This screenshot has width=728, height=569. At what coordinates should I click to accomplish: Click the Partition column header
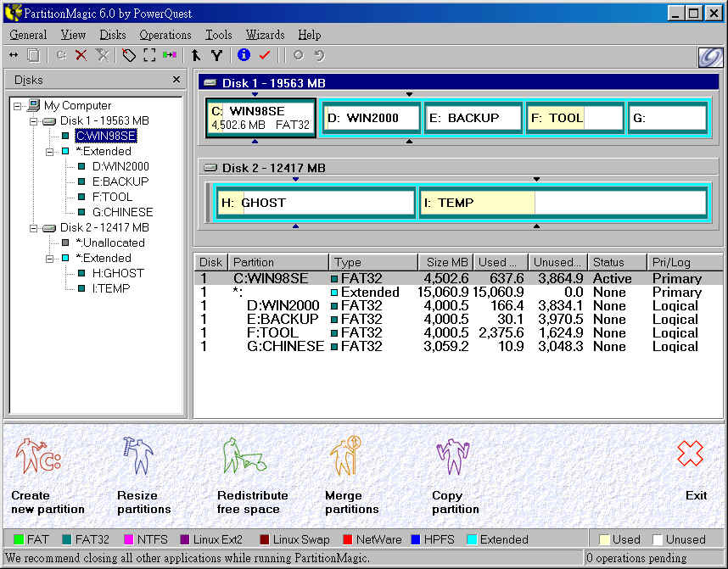coord(278,262)
